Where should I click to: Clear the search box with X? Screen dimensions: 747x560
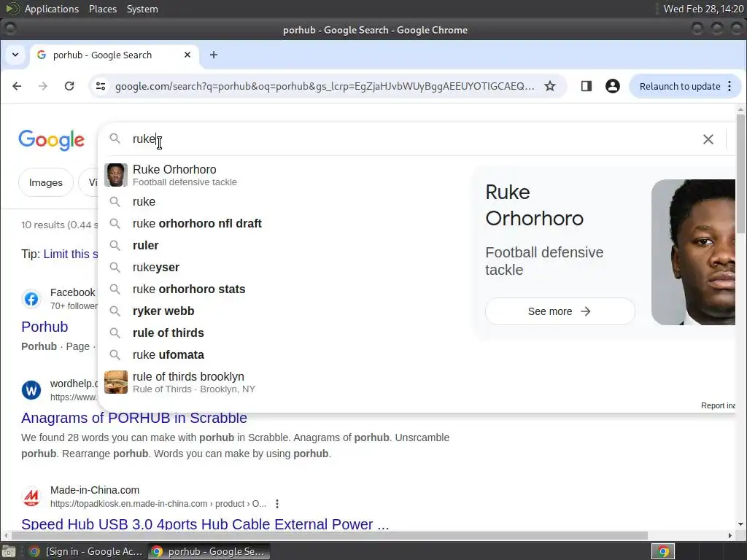(x=708, y=139)
